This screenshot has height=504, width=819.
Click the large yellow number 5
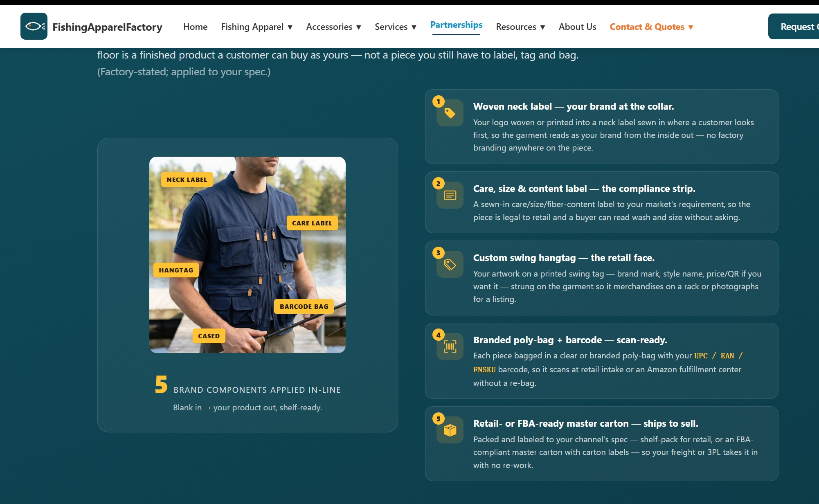(x=161, y=385)
